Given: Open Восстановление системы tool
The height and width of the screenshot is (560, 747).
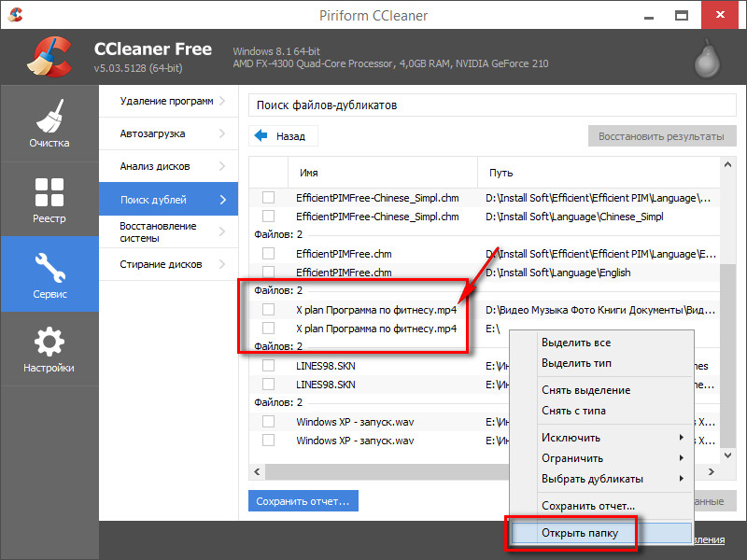Looking at the screenshot, I should click(x=169, y=231).
